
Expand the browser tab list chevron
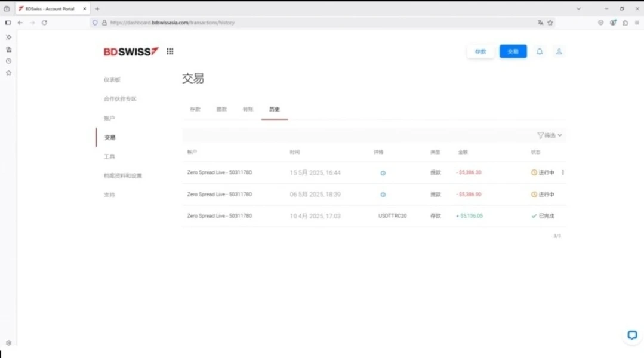(578, 9)
